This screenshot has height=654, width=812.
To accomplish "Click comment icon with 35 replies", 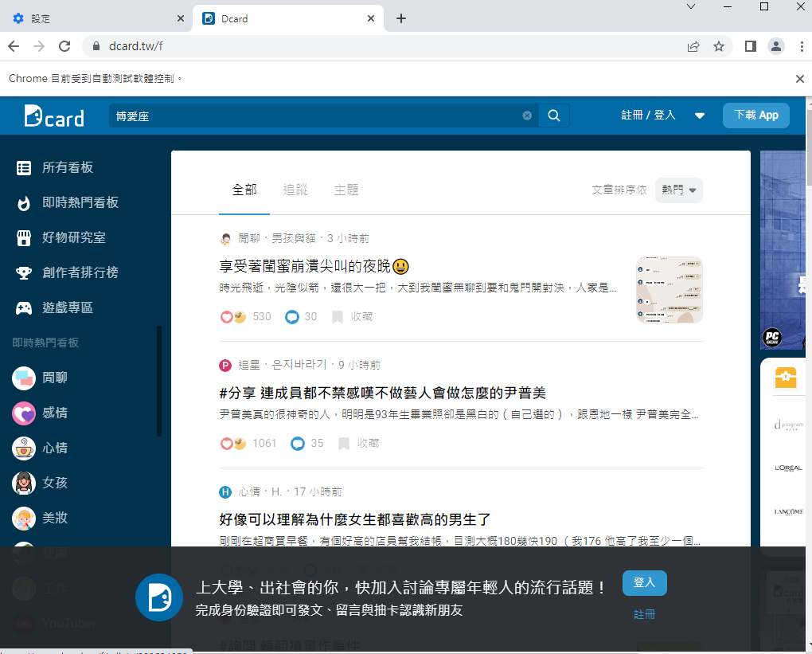I will tap(297, 444).
